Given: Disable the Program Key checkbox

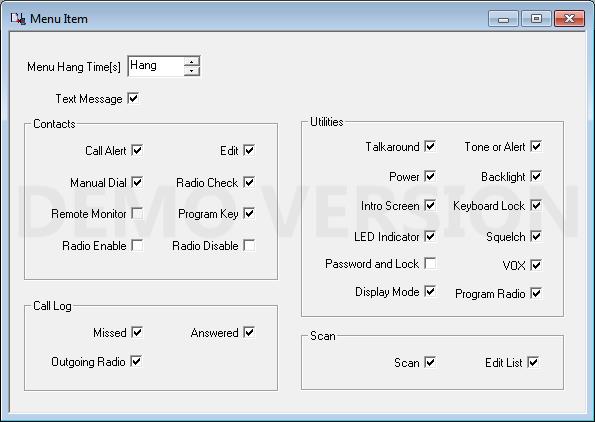Looking at the screenshot, I should (x=249, y=213).
